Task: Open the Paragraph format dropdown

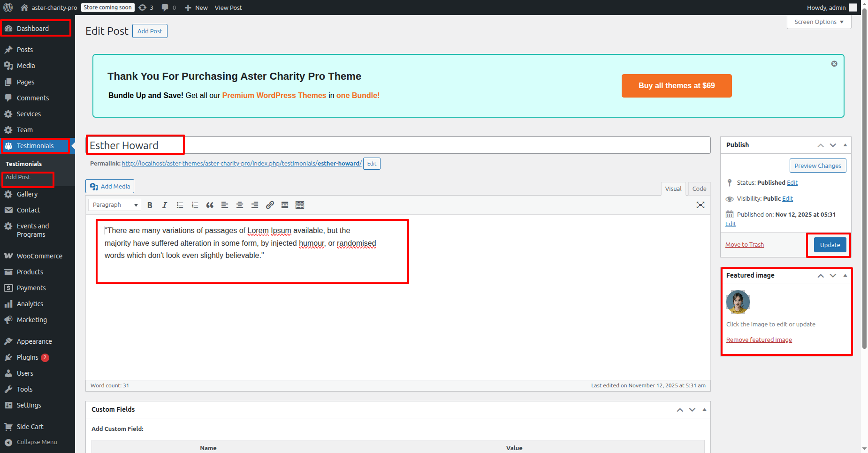Action: tap(115, 205)
